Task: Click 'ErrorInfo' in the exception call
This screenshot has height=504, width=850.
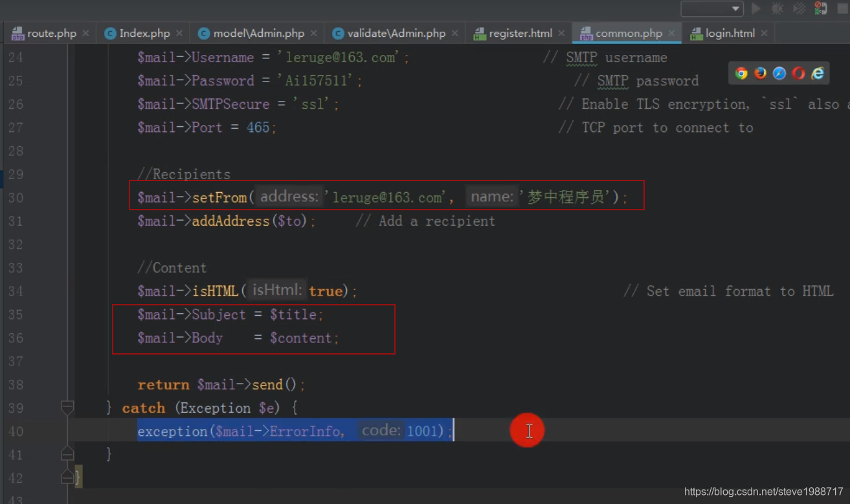Action: point(304,431)
